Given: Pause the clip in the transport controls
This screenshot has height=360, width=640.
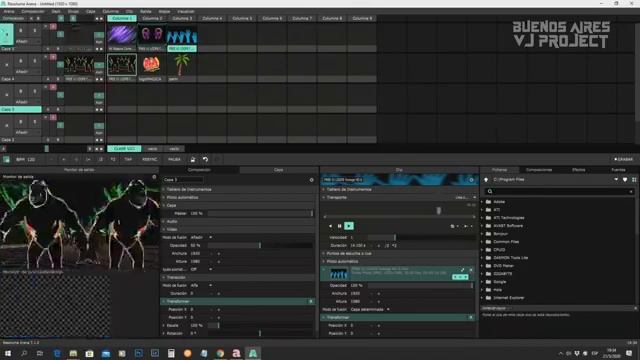Looking at the screenshot, I should click(x=339, y=226).
